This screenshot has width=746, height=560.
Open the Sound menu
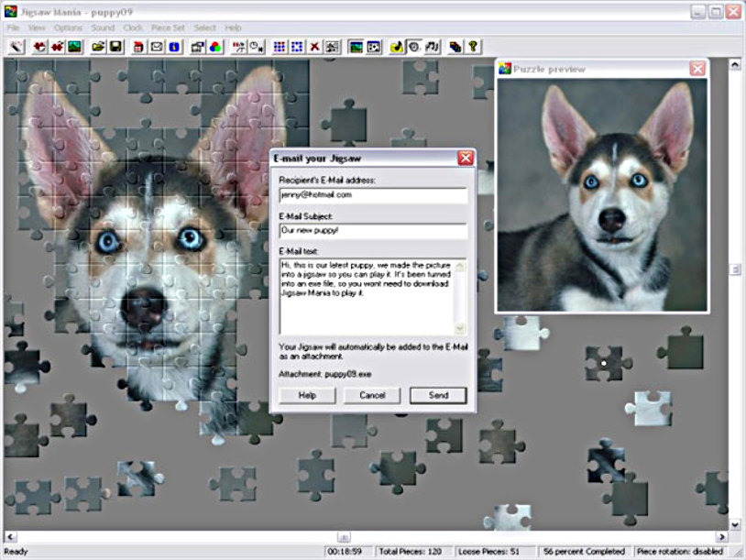point(103,27)
